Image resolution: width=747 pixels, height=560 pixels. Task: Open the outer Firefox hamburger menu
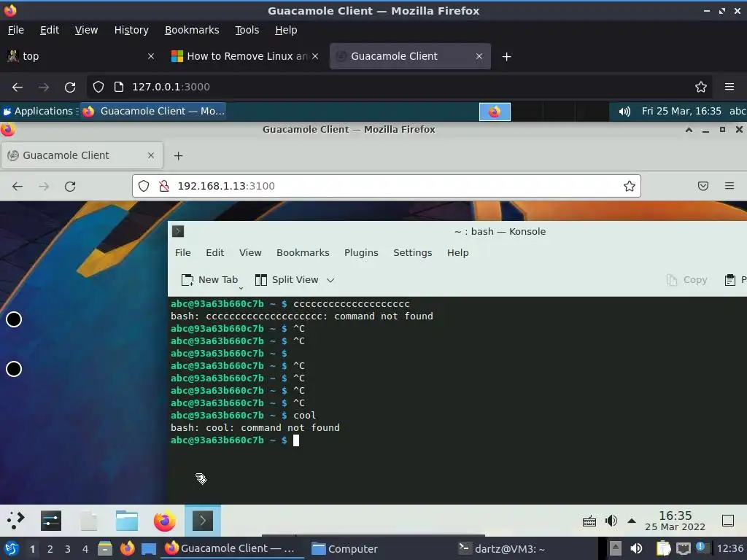729,87
